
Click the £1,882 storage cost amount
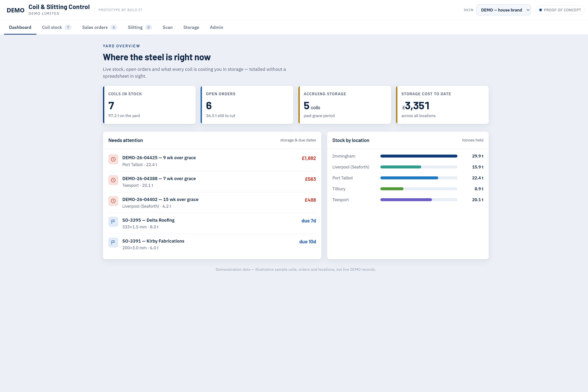[309, 158]
